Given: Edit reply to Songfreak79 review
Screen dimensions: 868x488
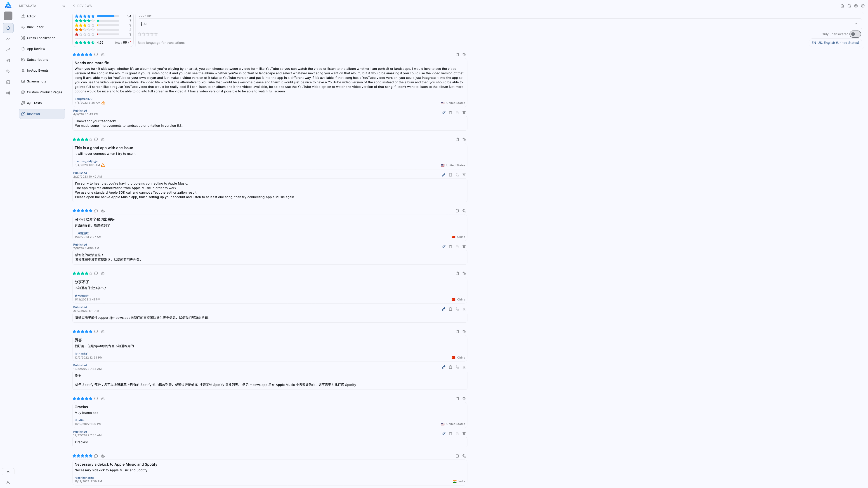Looking at the screenshot, I should [x=443, y=113].
